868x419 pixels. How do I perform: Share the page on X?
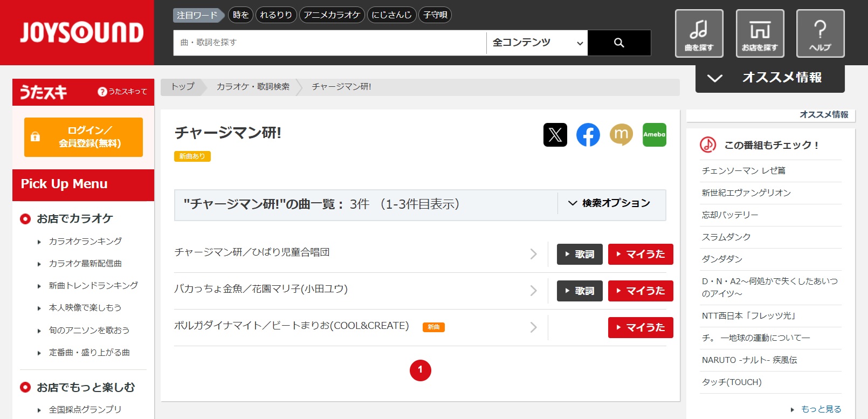click(x=555, y=135)
